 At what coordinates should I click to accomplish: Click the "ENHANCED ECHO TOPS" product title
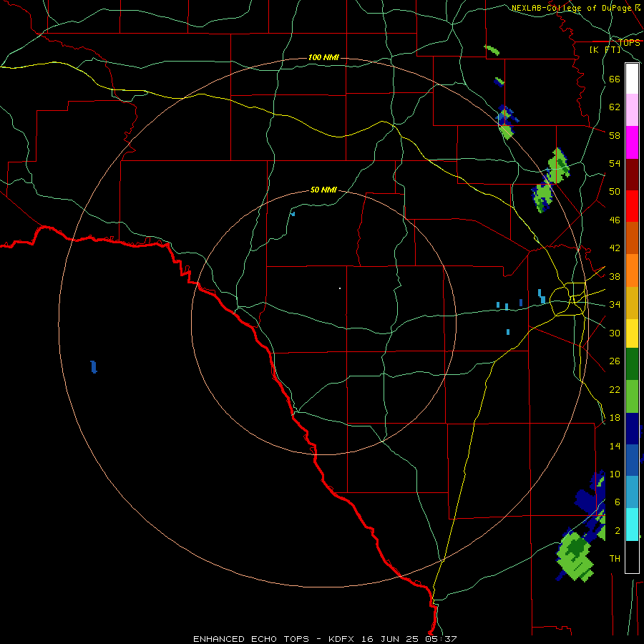[251, 639]
